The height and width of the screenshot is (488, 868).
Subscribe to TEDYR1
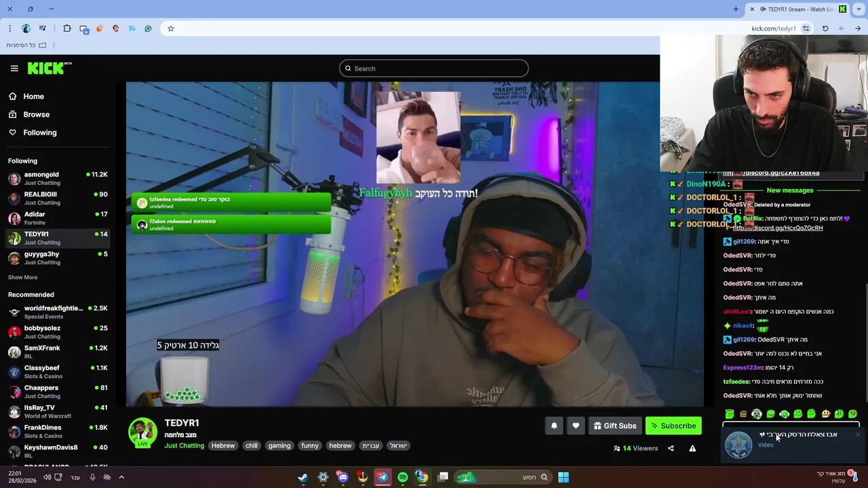(673, 426)
